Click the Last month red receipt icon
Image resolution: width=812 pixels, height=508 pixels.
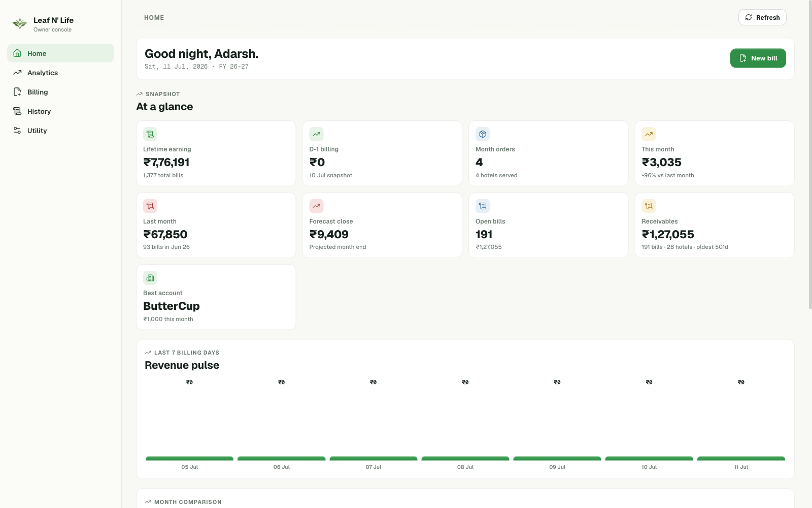coord(150,206)
